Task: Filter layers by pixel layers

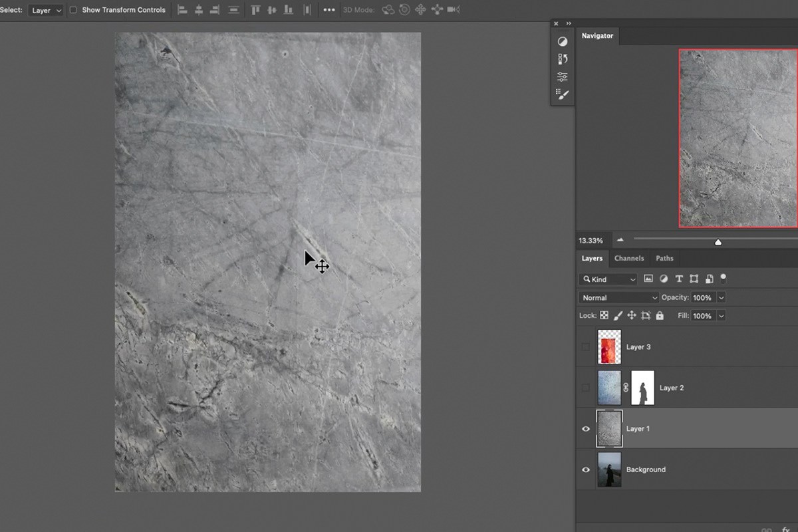Action: [x=648, y=279]
